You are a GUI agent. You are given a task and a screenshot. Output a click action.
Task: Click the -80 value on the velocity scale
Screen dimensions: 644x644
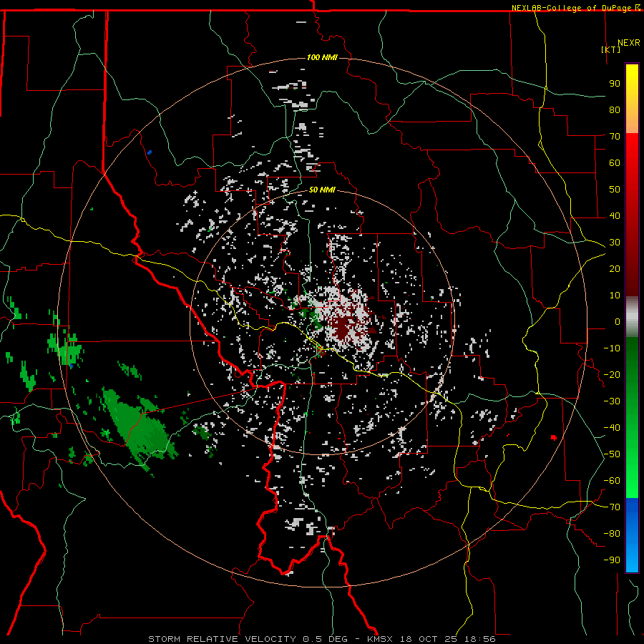point(612,534)
